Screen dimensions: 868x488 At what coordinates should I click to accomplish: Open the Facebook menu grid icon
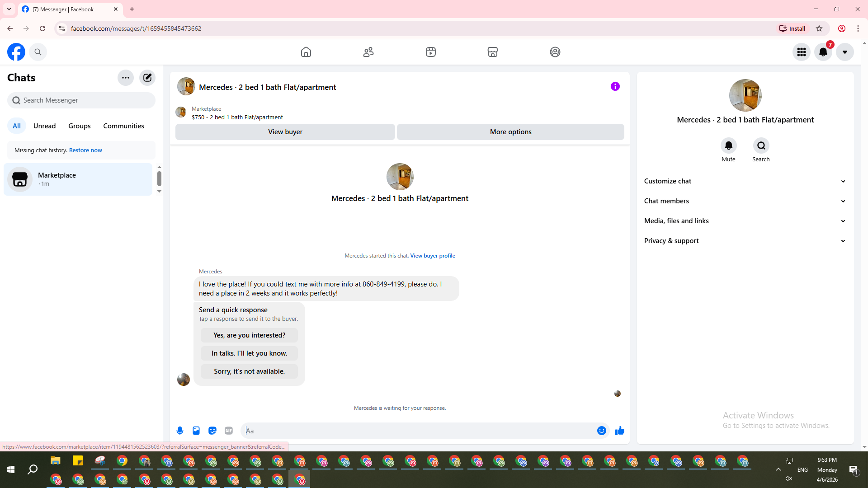coord(802,52)
